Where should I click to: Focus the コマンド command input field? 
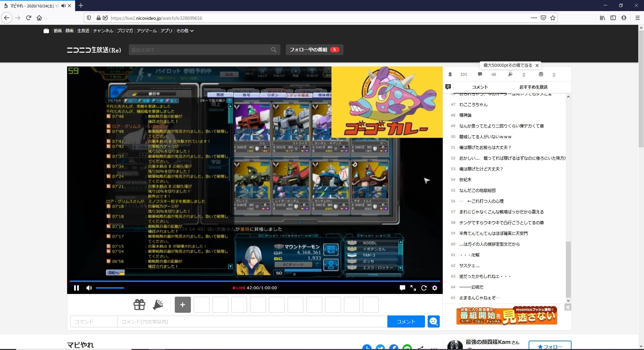pos(94,321)
